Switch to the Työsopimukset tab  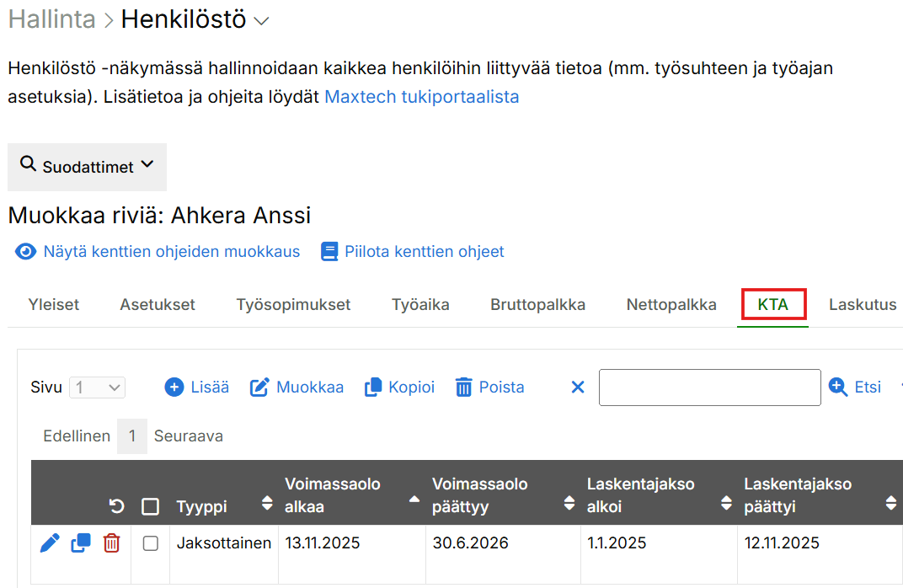[293, 305]
